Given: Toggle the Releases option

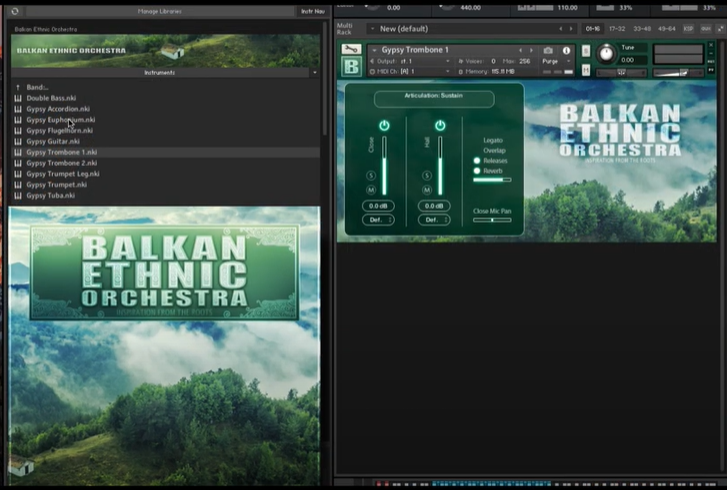Looking at the screenshot, I should click(x=477, y=160).
